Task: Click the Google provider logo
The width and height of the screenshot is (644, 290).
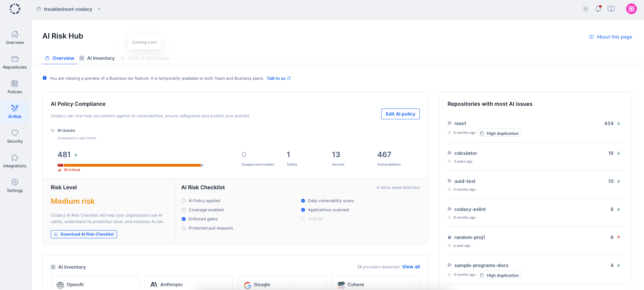Action: point(248,285)
